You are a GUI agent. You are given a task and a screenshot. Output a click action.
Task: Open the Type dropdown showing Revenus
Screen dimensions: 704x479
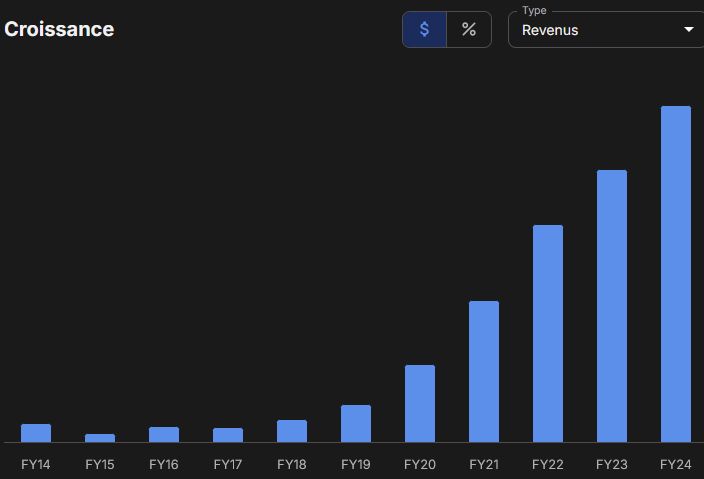click(x=606, y=30)
